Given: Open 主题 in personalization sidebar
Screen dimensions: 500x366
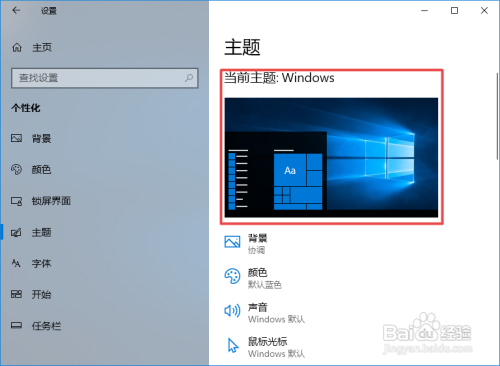Looking at the screenshot, I should point(41,232).
